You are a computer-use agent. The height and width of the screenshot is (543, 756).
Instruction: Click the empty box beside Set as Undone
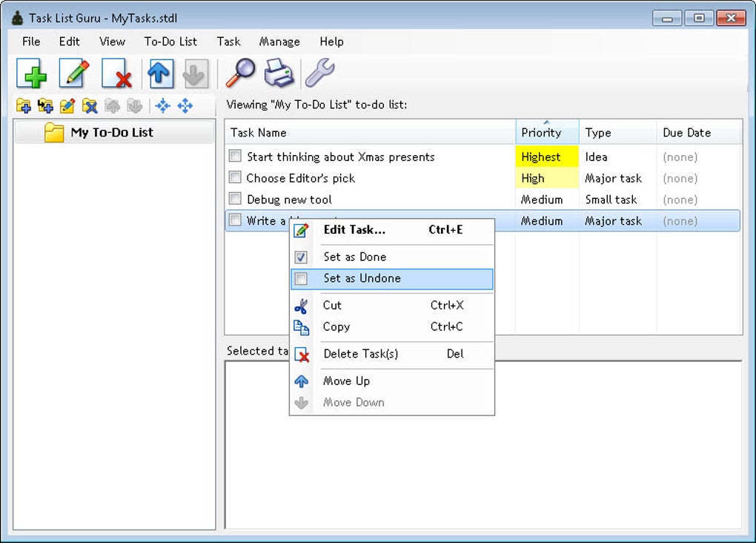[x=301, y=279]
